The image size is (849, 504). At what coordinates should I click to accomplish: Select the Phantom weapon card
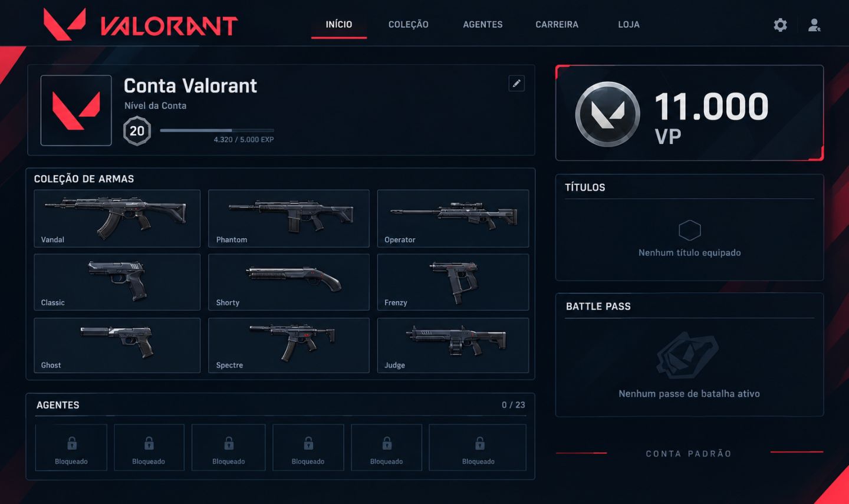tap(289, 218)
